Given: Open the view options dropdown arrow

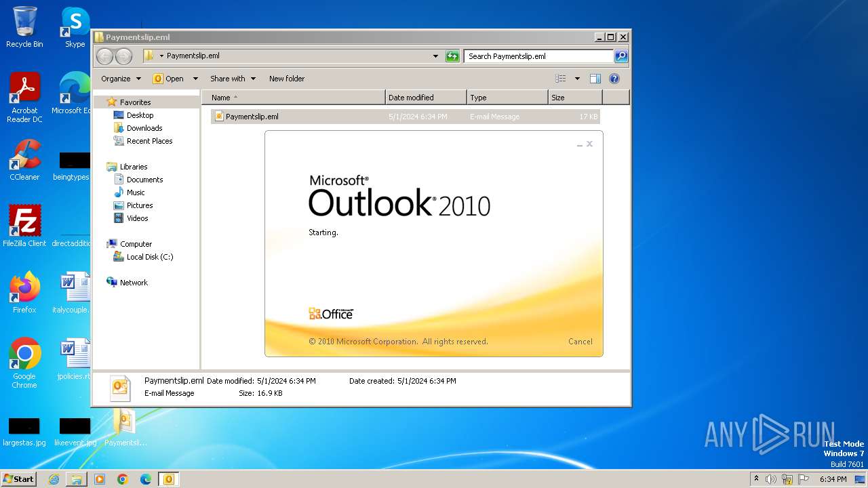Looking at the screenshot, I should [577, 79].
